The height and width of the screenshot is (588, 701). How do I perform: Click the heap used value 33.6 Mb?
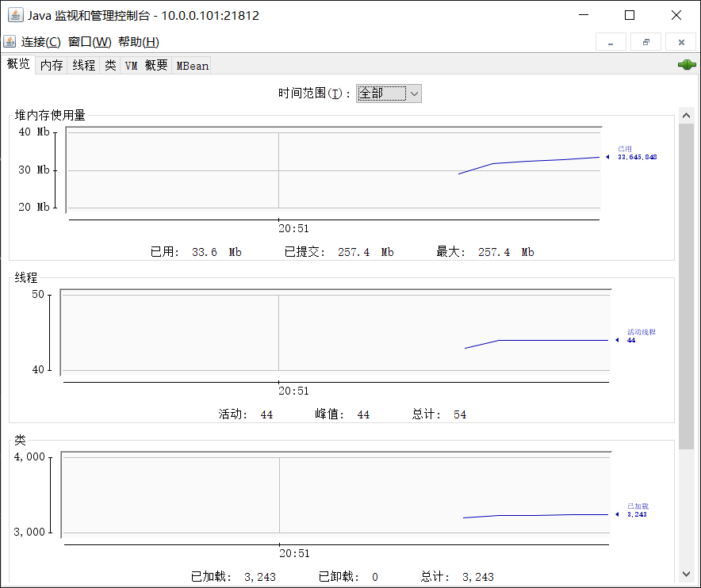(216, 252)
